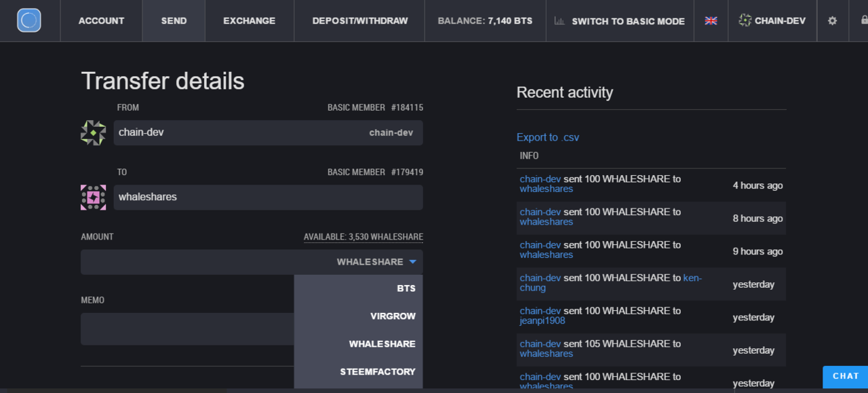Click the '4 hours ago' timestamp
868x393 pixels.
coord(757,185)
